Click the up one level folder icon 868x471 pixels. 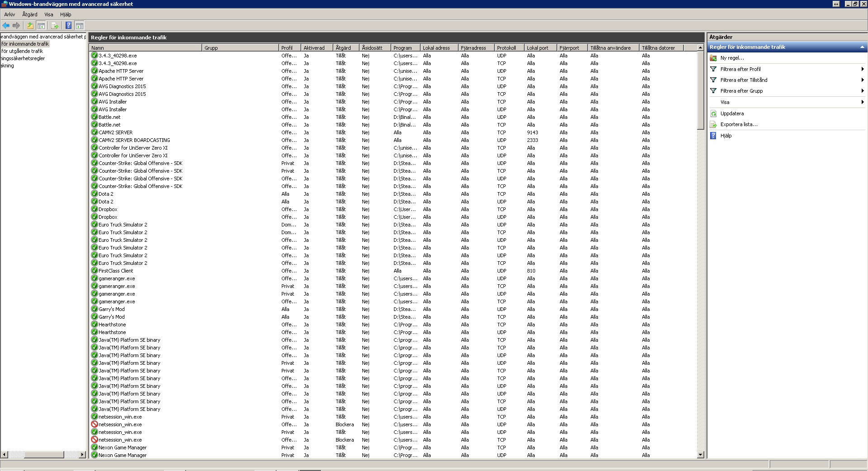[30, 25]
